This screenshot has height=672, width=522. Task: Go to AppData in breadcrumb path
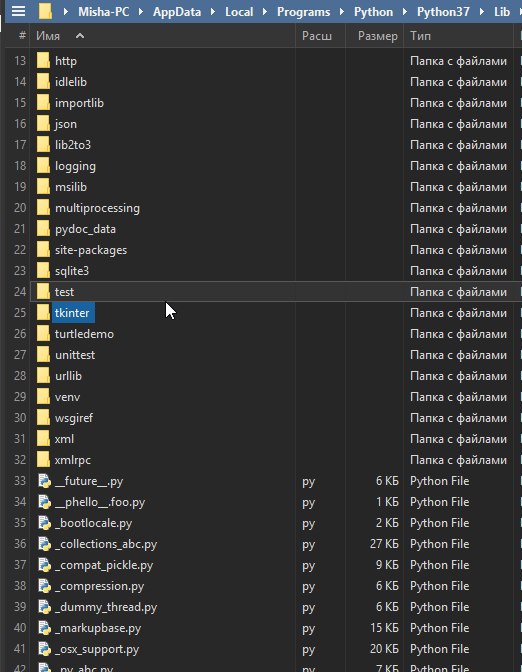click(x=177, y=12)
